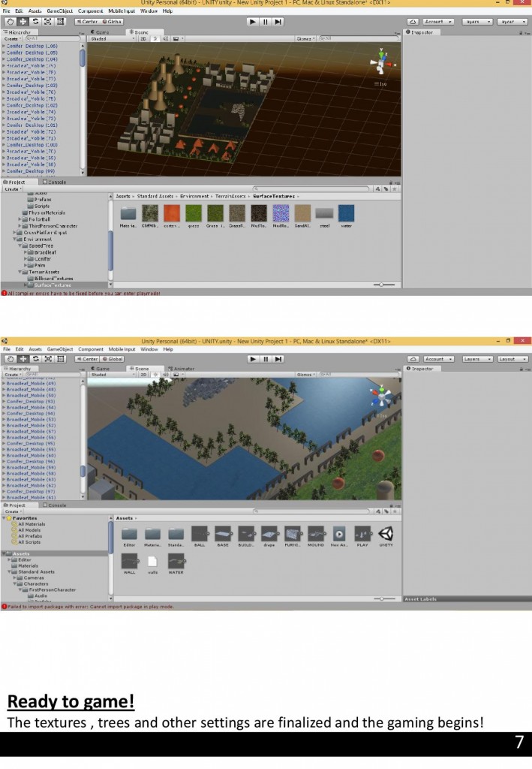Click All Materials under Favorites
Viewport: 532px width, 769px height.
(x=30, y=524)
